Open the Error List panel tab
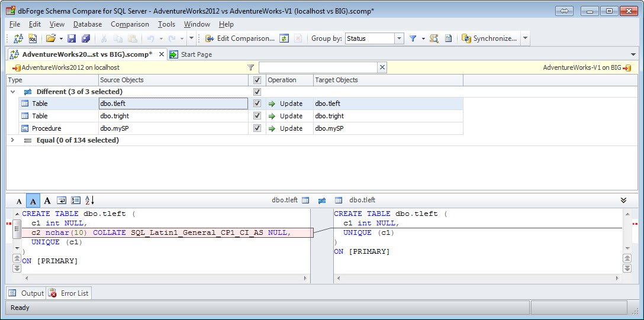This screenshot has height=320, width=644. click(x=69, y=293)
